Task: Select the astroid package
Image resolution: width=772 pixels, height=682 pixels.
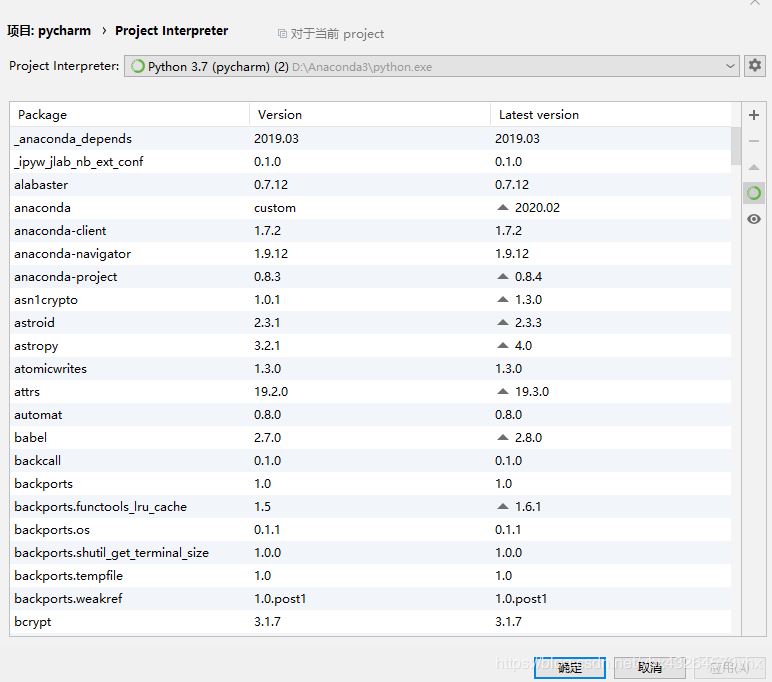Action: 370,323
